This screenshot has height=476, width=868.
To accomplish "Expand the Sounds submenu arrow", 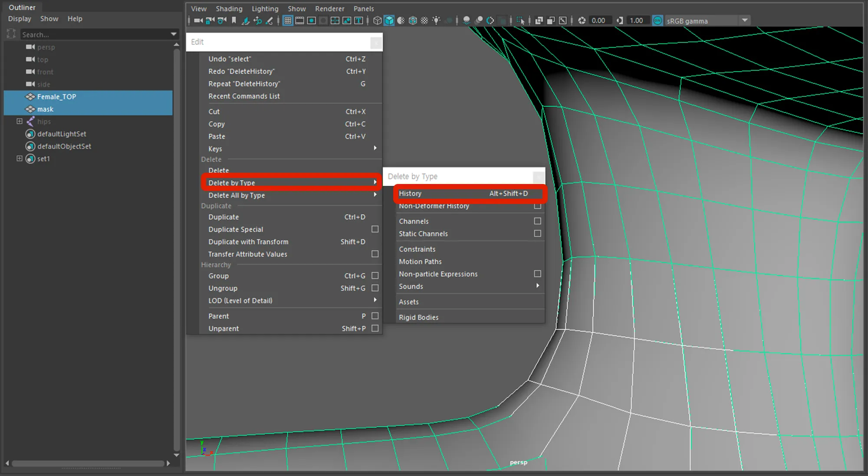I will click(x=538, y=286).
